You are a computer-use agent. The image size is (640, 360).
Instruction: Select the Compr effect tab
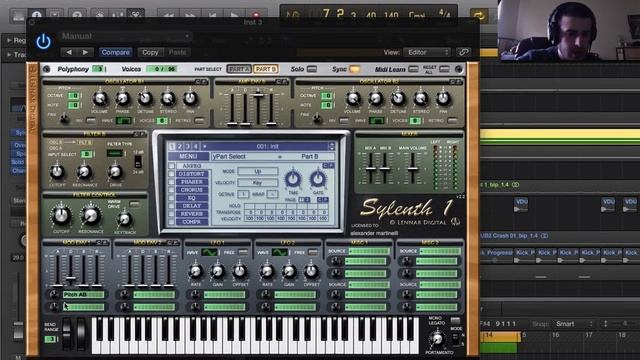(192, 222)
